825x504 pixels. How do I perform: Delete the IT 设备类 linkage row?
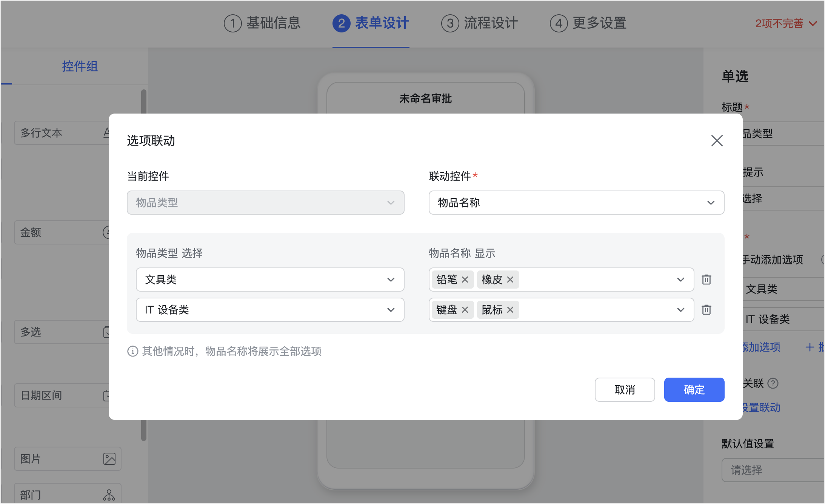(706, 310)
